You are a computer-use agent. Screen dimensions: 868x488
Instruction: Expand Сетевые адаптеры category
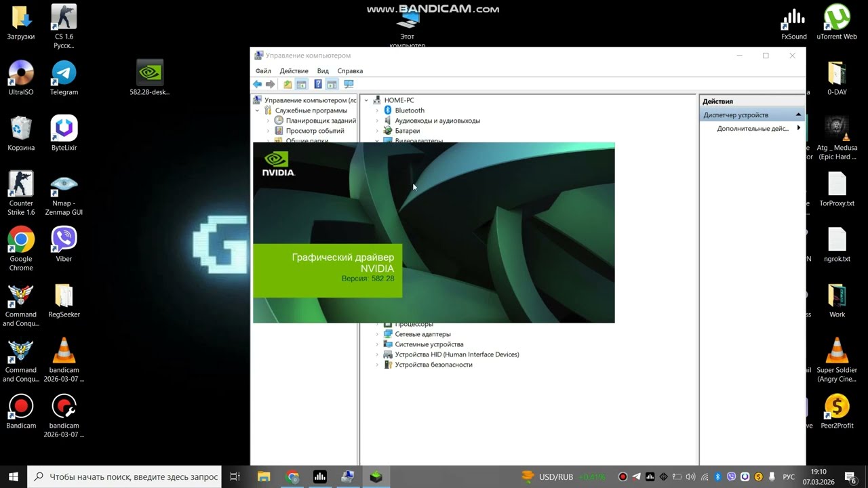pyautogui.click(x=377, y=334)
